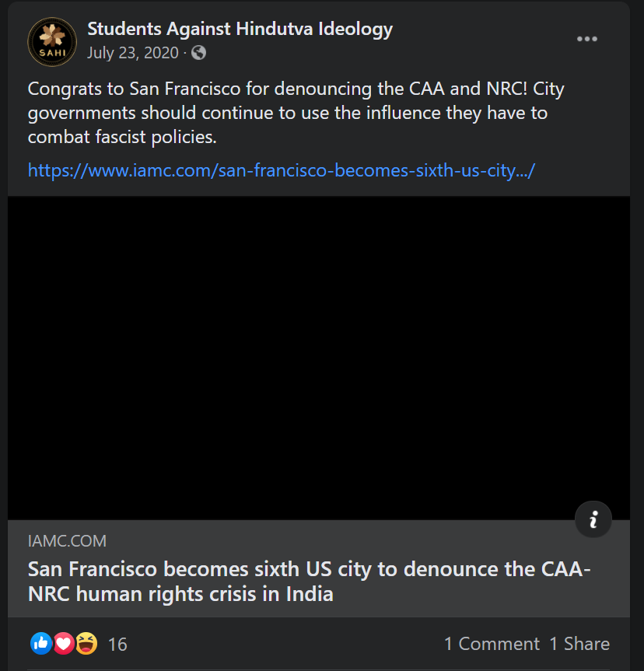644x671 pixels.
Task: Click the blue Like reaction icon
Action: [x=41, y=643]
